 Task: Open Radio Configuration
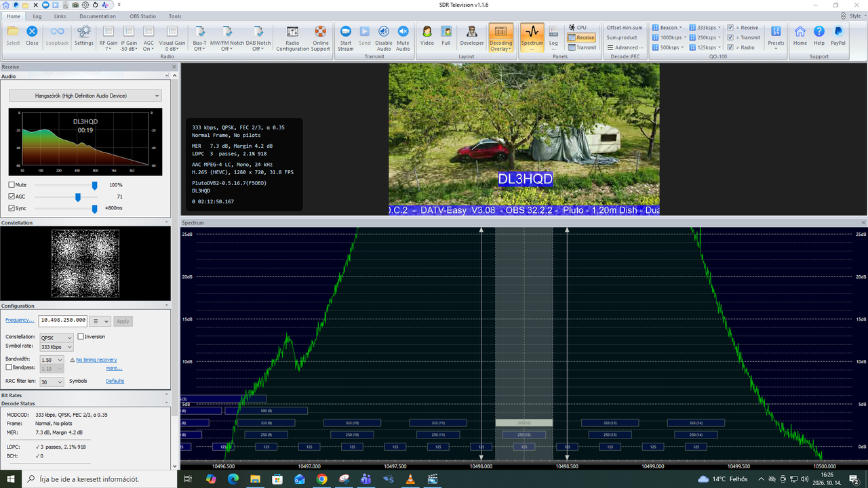(292, 38)
